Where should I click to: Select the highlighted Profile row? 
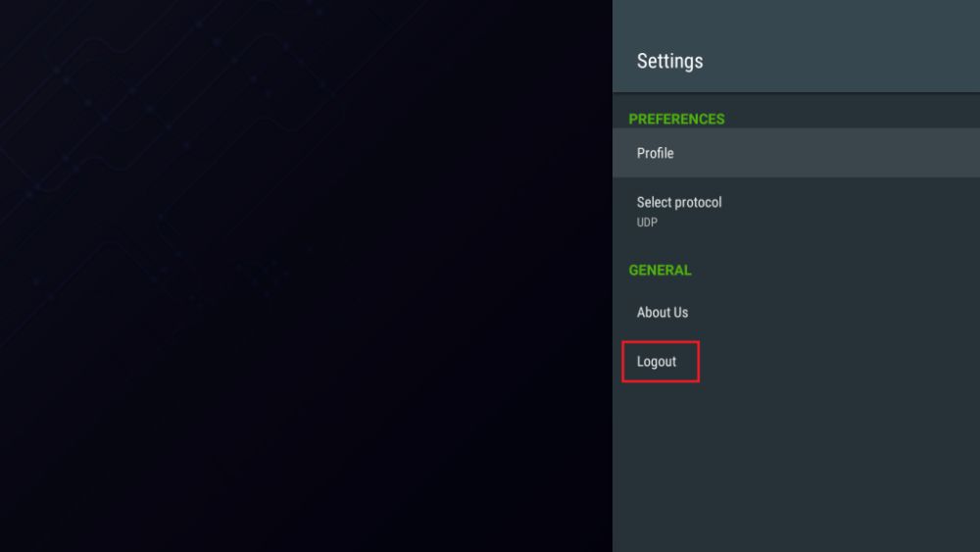point(794,153)
